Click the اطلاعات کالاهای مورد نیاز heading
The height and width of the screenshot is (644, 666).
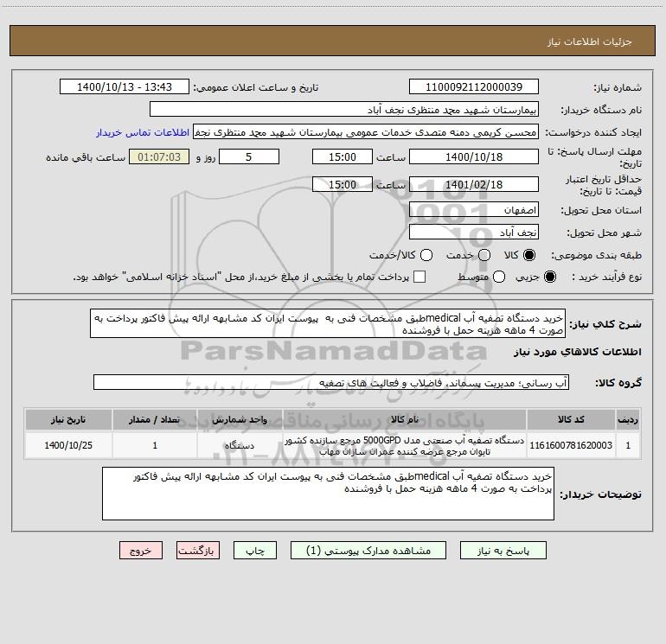[x=577, y=352]
